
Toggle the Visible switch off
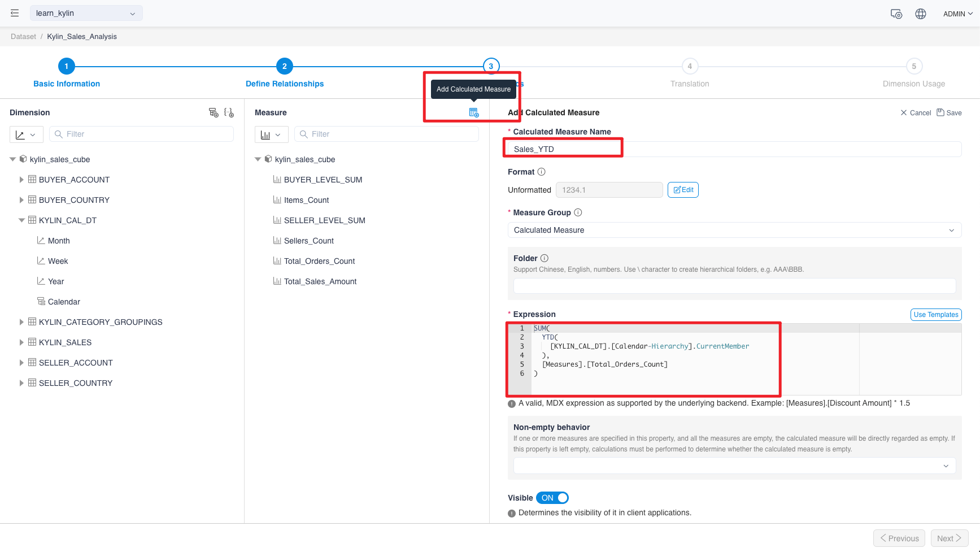tap(552, 498)
